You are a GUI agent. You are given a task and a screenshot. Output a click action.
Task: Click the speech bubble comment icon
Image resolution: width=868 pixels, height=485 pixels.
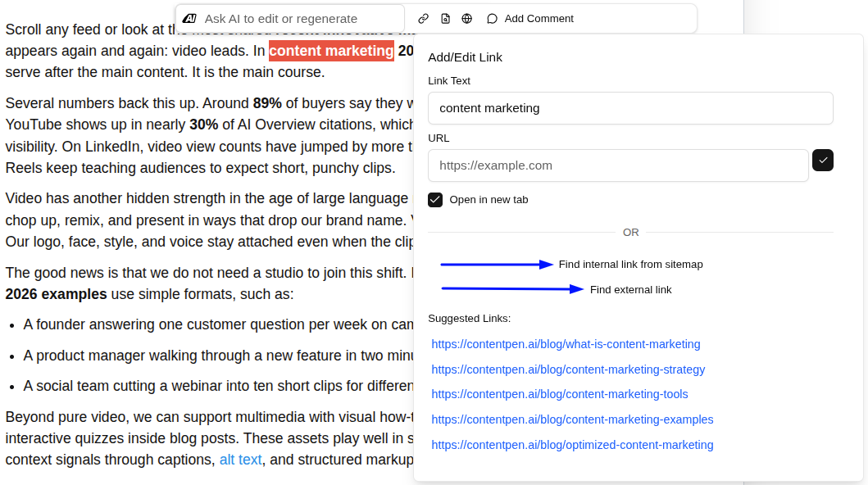tap(491, 18)
